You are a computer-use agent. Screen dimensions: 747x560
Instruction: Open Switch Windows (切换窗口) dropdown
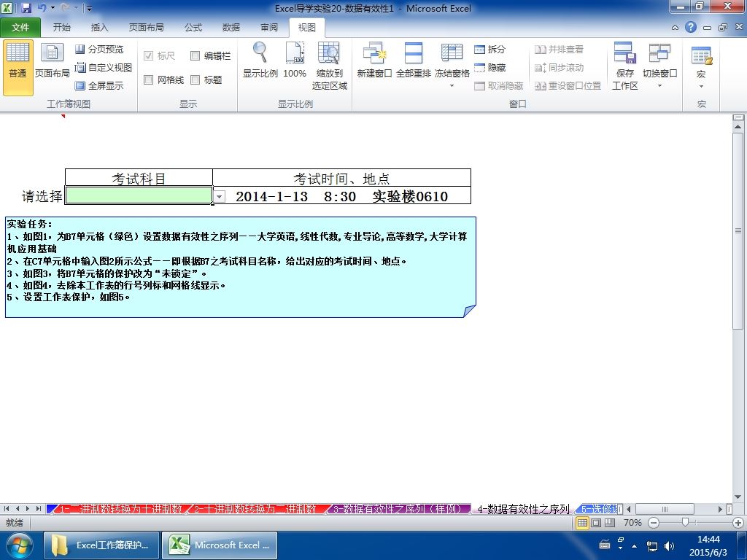point(659,66)
